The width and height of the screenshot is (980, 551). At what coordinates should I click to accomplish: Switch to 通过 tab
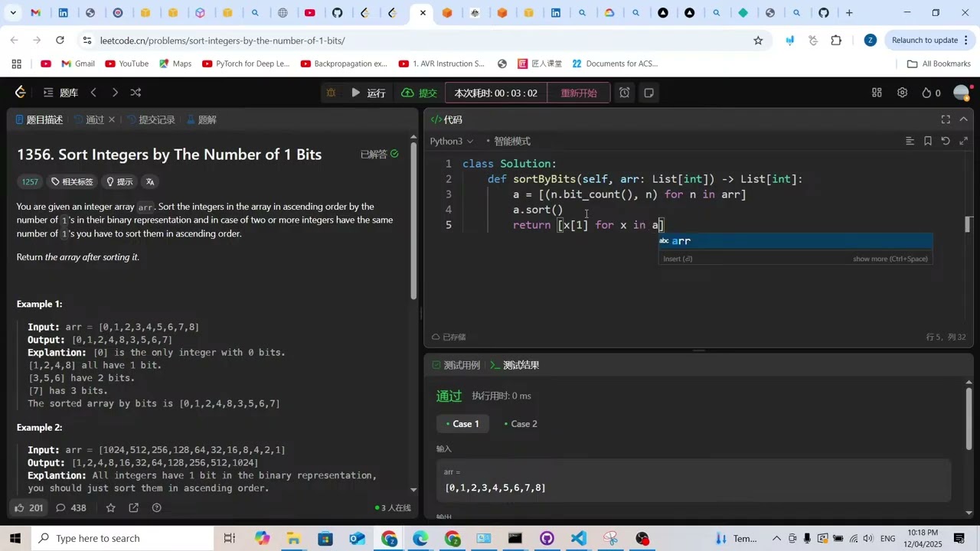coord(89,119)
